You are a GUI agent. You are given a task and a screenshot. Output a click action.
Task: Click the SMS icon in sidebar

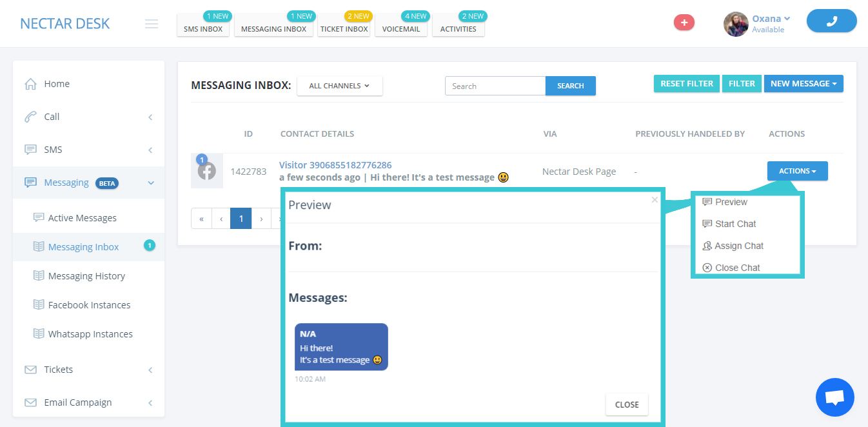click(x=30, y=150)
